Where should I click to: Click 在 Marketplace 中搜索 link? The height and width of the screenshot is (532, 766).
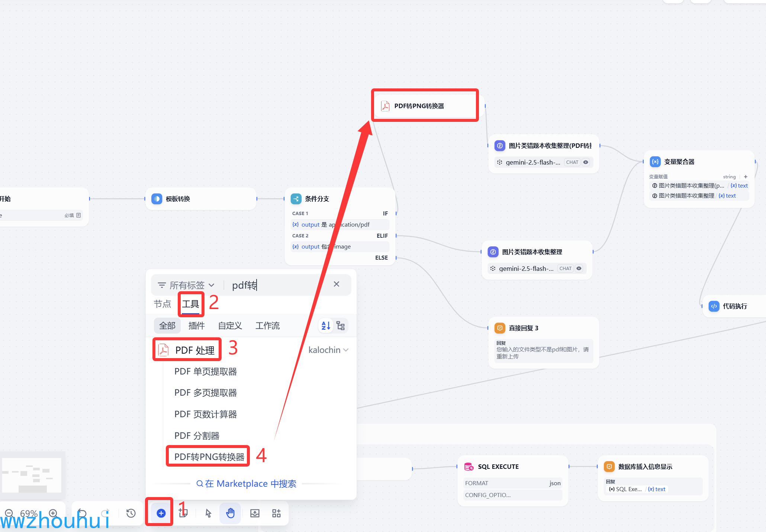point(246,483)
